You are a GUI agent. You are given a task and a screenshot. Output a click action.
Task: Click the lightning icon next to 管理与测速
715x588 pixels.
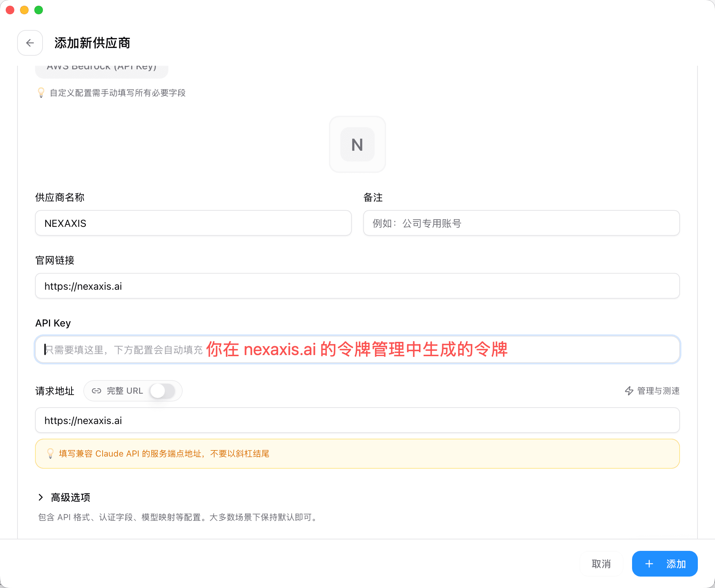point(629,391)
